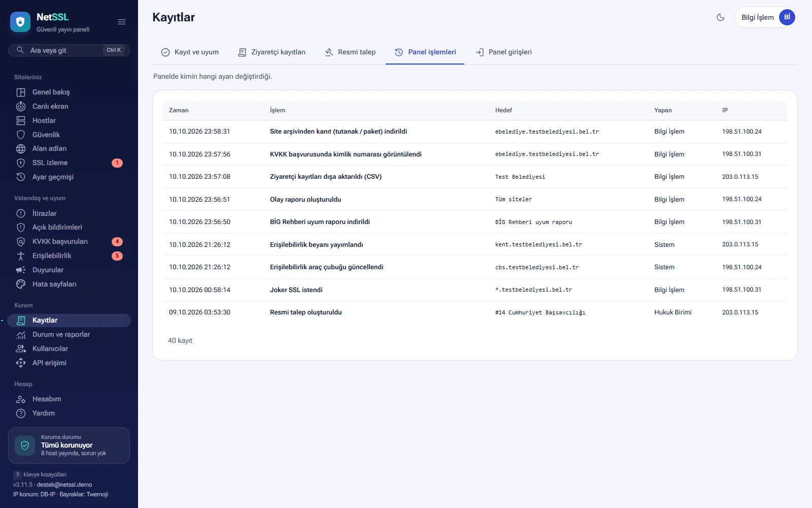Open Alan adları globe icon
The image size is (812, 508).
point(21,149)
